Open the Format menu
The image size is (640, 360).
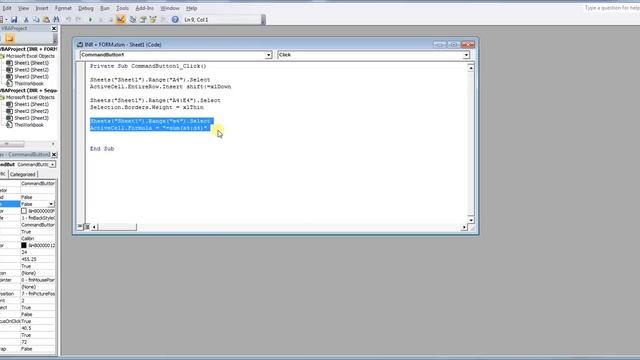(63, 8)
